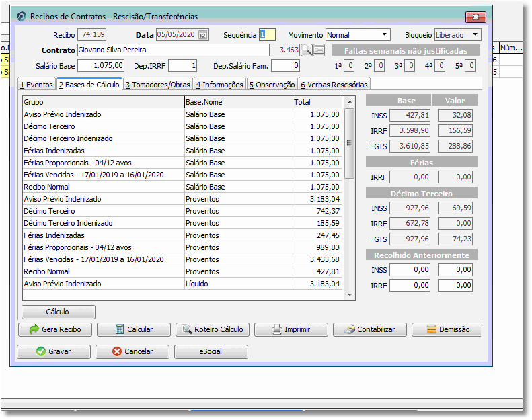Screen dimensions: 532x420
Task: Select the 2-Bases de Cálculo tab
Action: pos(89,85)
